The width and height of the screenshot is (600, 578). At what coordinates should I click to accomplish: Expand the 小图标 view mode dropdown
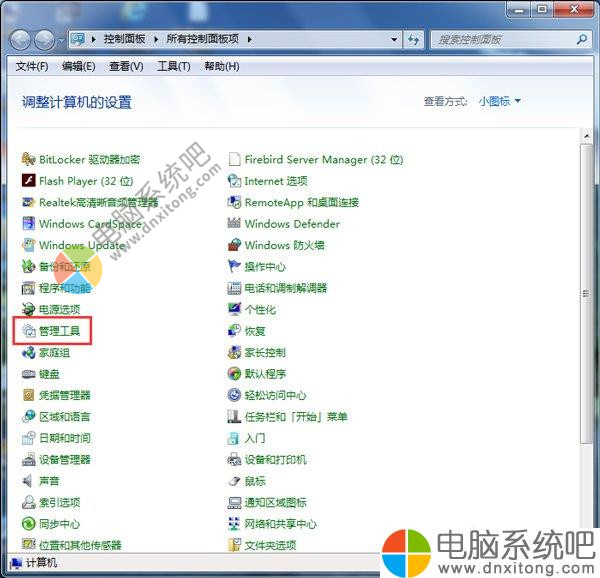pos(499,101)
